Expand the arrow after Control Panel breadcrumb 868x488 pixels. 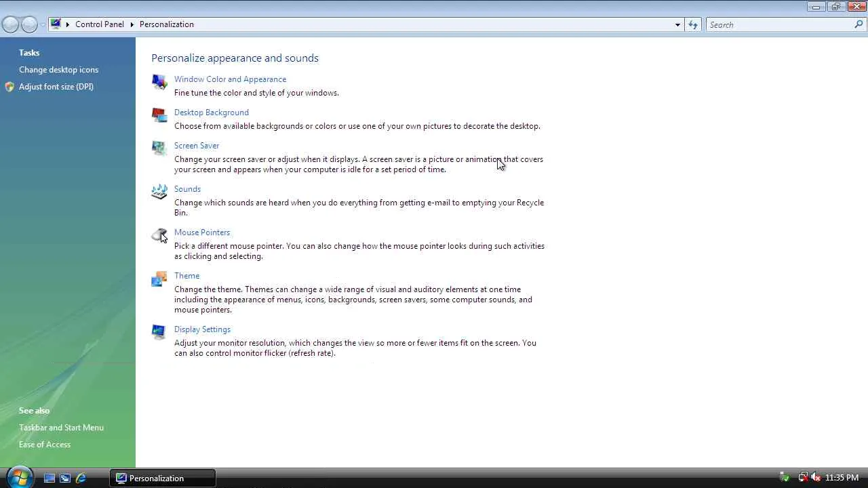(x=132, y=24)
